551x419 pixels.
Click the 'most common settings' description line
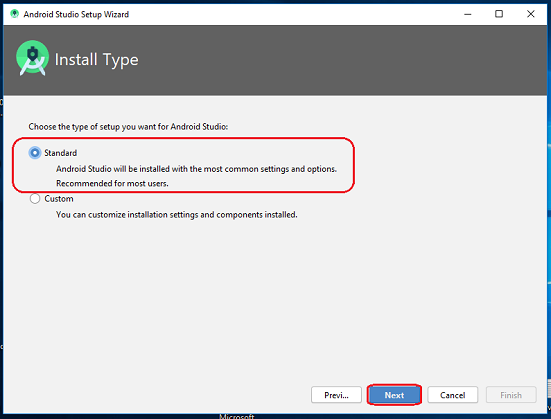coord(196,169)
